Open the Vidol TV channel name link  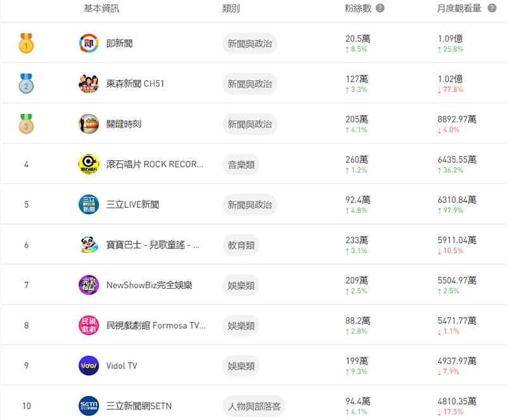[x=122, y=366]
